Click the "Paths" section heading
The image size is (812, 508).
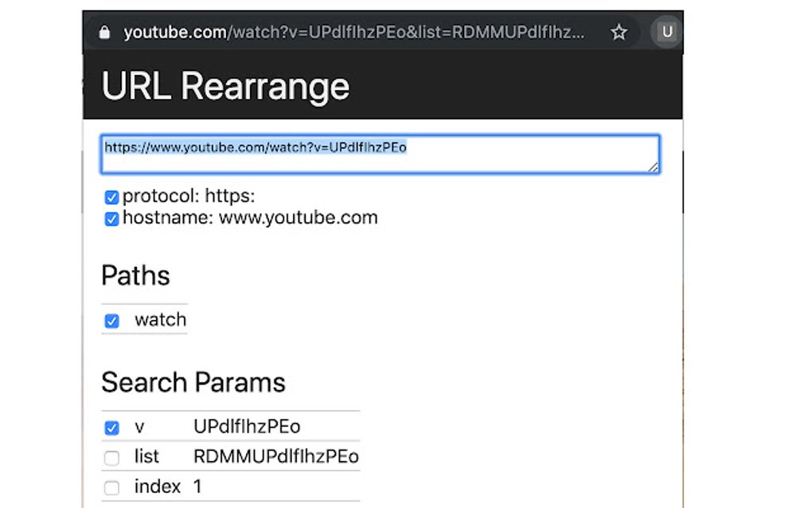click(135, 276)
